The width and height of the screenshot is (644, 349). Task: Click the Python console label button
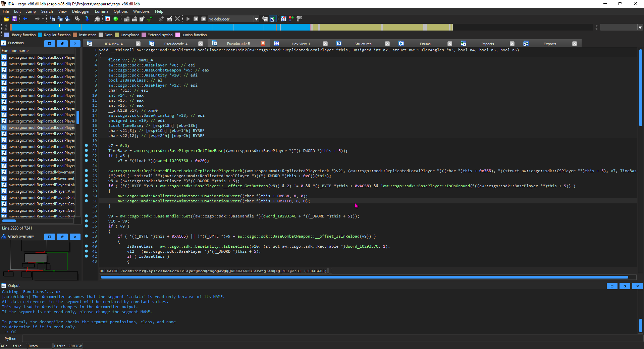point(10,339)
